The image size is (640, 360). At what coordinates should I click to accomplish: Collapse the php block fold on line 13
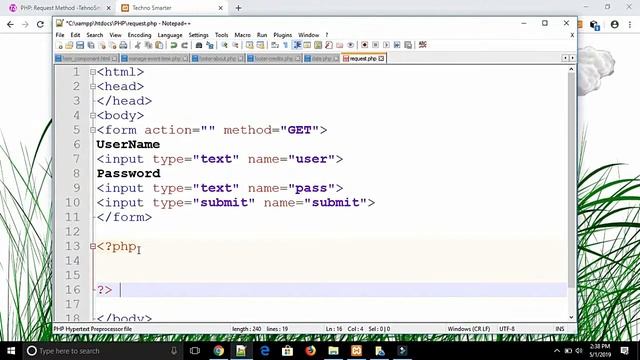[93, 246]
